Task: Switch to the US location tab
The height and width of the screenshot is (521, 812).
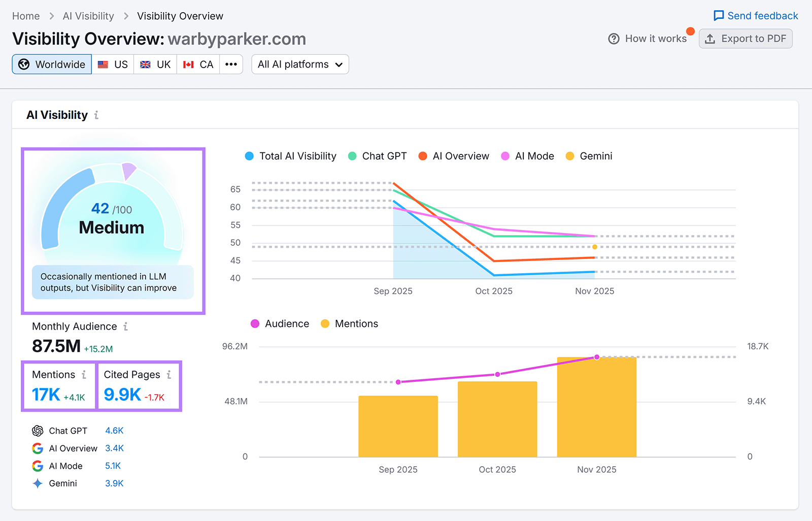Action: point(112,64)
